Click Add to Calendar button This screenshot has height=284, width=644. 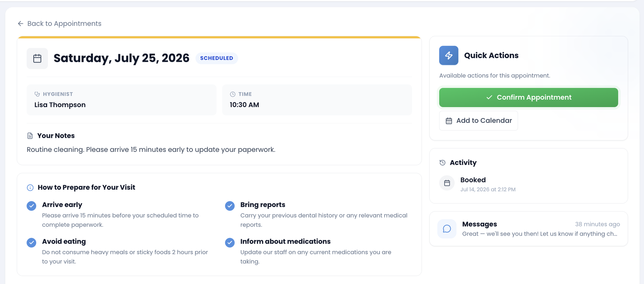pyautogui.click(x=479, y=121)
